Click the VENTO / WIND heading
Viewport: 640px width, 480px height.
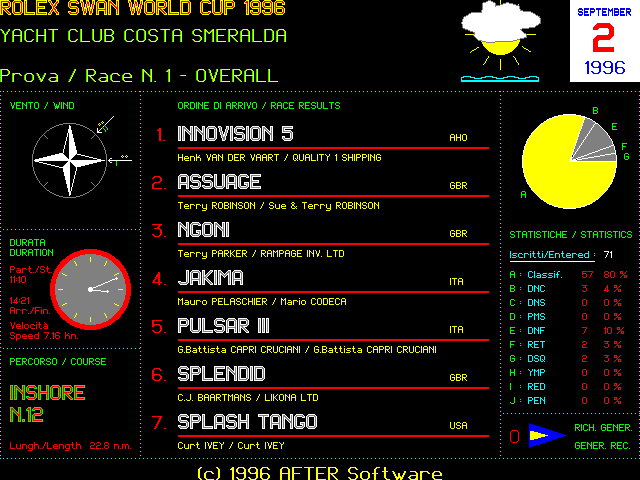pos(42,106)
